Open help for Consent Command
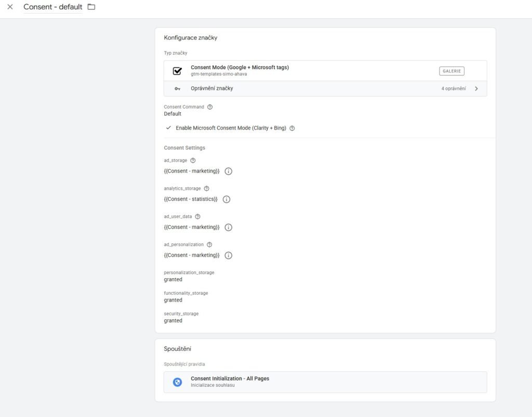 tap(210, 107)
